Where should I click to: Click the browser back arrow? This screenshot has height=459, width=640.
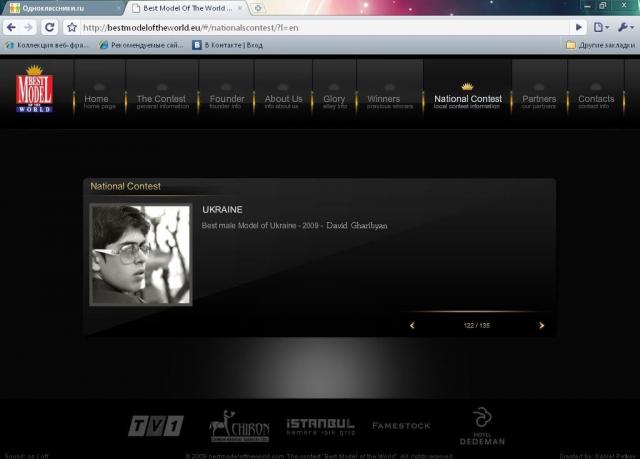click(11, 27)
